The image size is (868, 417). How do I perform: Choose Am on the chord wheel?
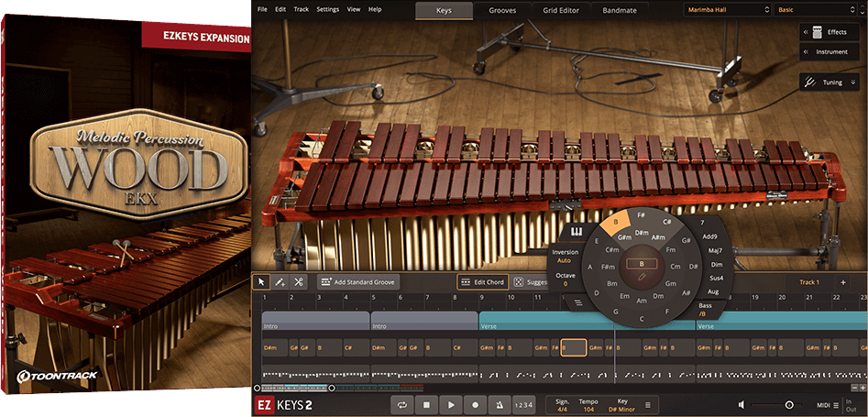[x=642, y=301]
